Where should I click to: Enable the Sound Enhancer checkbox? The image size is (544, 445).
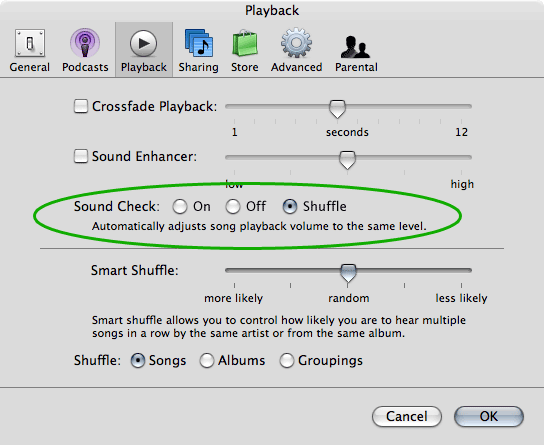click(81, 156)
